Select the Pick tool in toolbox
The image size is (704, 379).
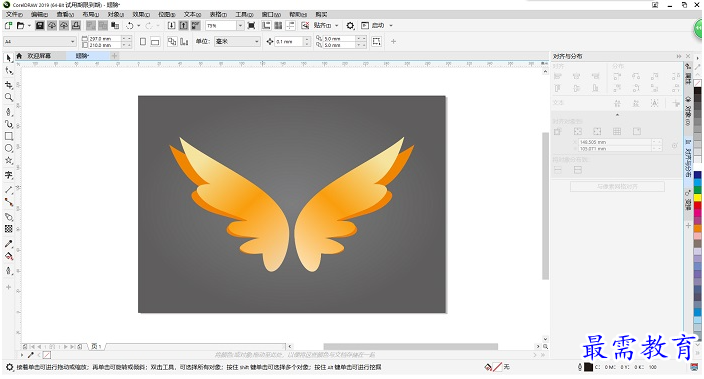point(9,58)
